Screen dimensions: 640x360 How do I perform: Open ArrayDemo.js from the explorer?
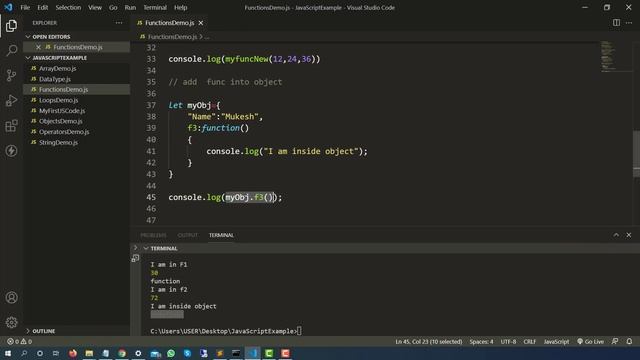57,68
